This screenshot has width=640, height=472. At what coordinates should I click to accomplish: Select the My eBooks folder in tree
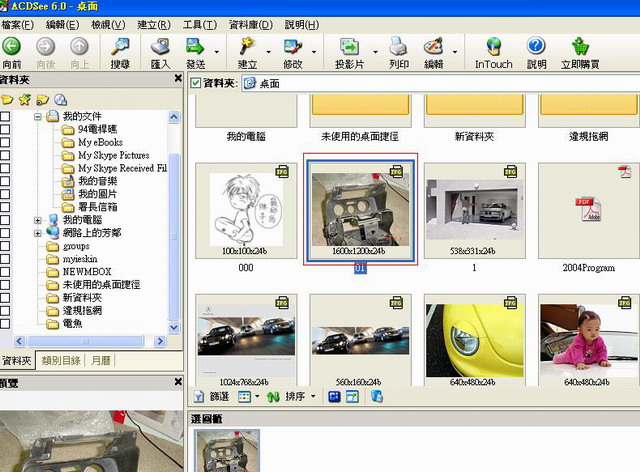coord(100,143)
